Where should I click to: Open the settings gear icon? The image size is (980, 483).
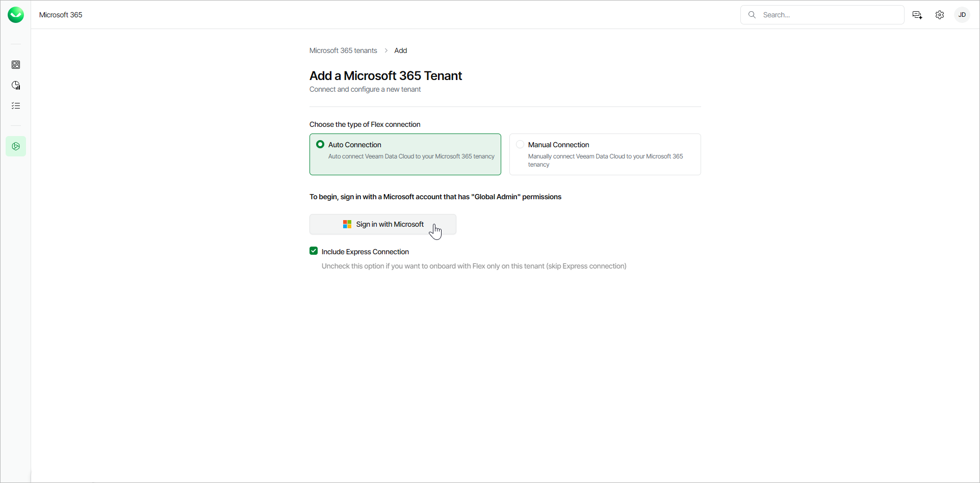[x=940, y=15]
